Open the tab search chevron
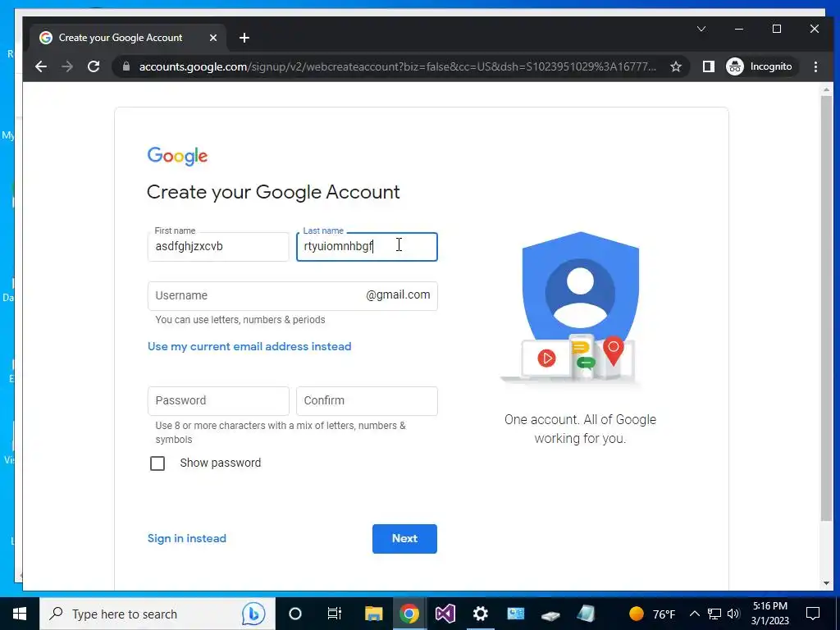 click(701, 29)
